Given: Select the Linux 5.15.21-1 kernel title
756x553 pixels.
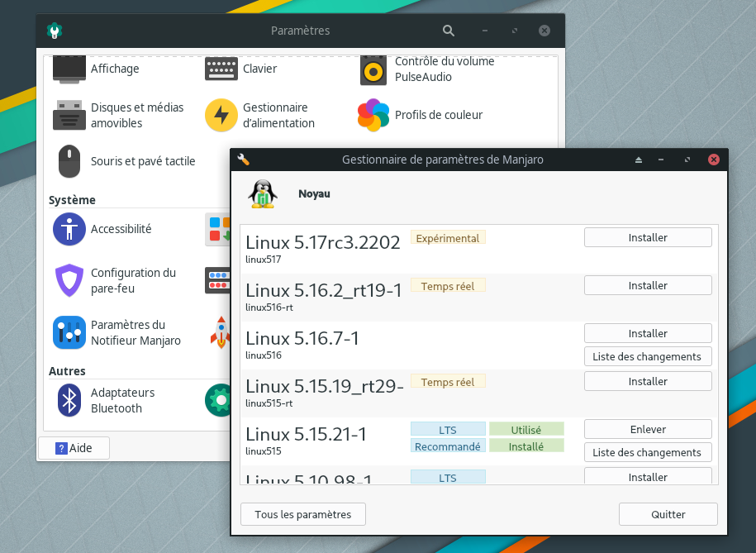Looking at the screenshot, I should pos(306,434).
